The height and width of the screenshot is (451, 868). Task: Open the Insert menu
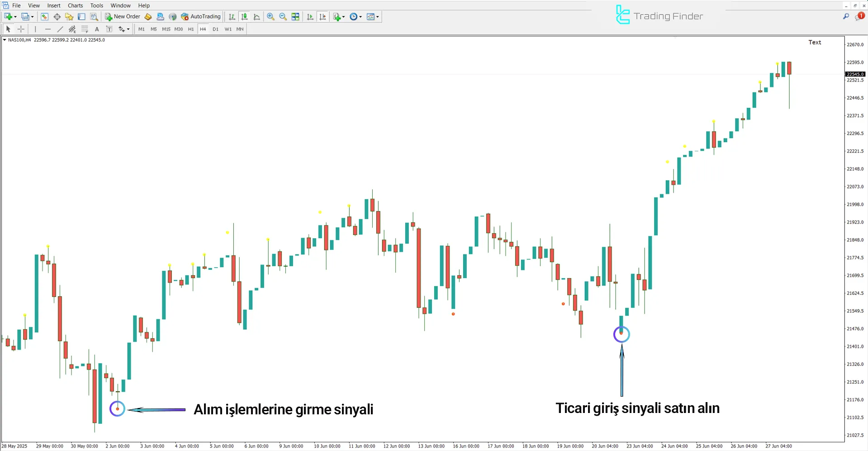coord(53,5)
